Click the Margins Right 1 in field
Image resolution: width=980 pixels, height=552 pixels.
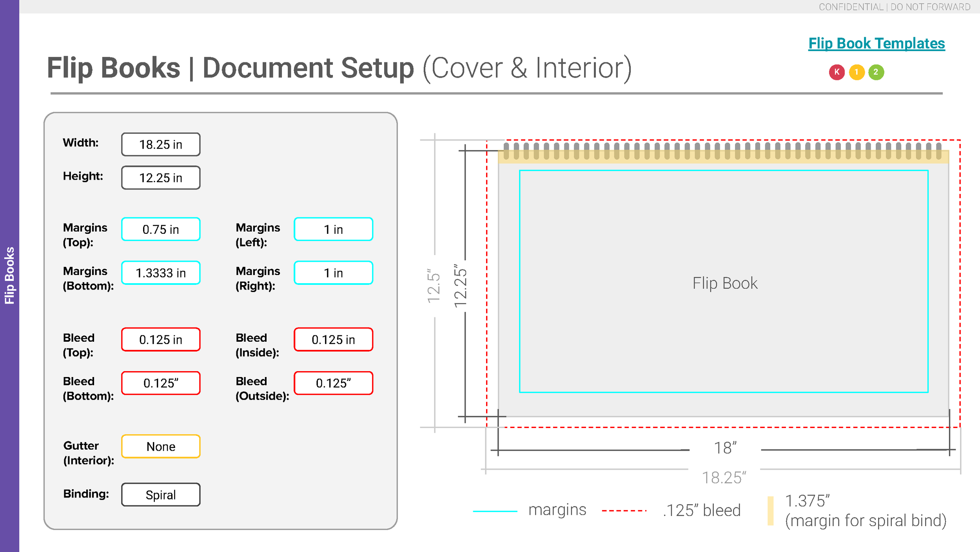click(x=333, y=273)
